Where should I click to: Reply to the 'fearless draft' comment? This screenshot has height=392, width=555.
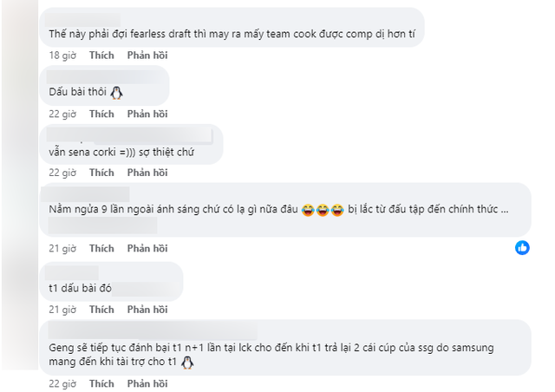point(146,56)
